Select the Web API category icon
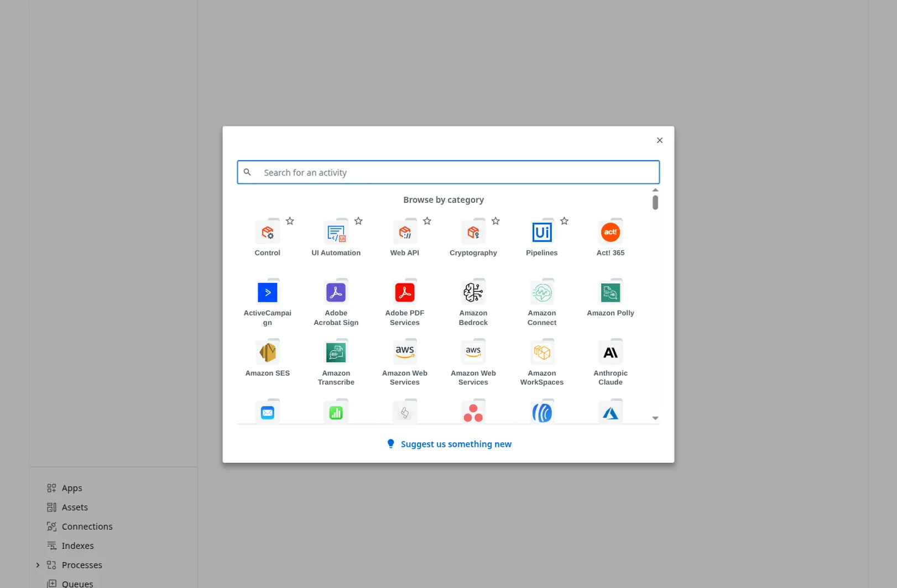 click(x=404, y=232)
